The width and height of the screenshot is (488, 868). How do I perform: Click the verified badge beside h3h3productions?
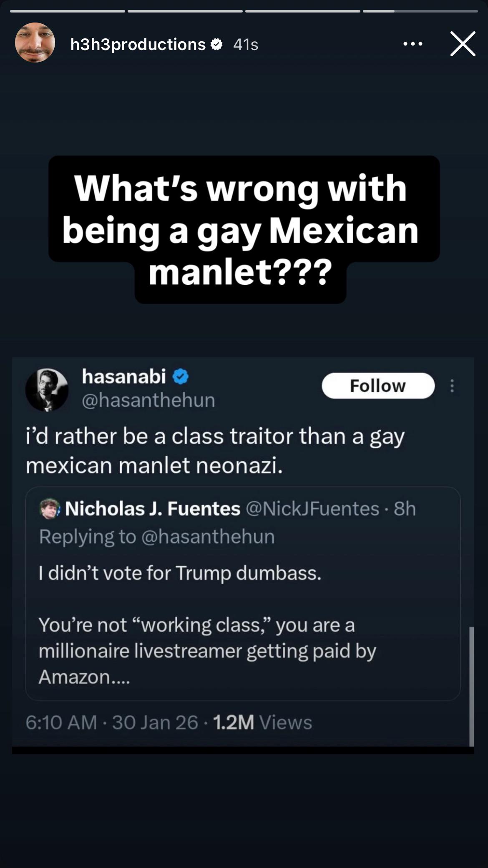point(216,44)
